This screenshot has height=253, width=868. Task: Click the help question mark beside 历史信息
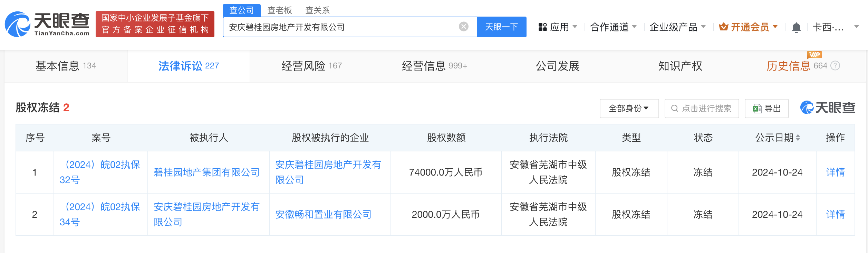(x=835, y=66)
